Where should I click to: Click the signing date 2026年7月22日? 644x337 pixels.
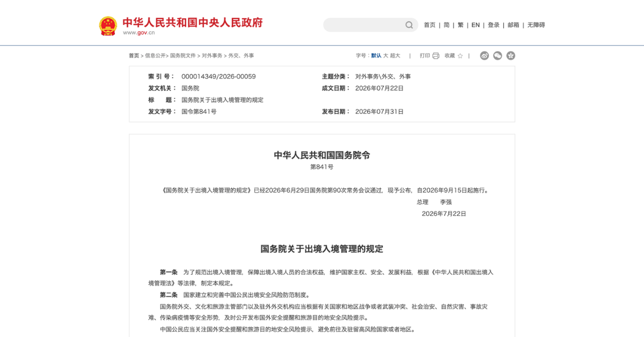point(444,214)
